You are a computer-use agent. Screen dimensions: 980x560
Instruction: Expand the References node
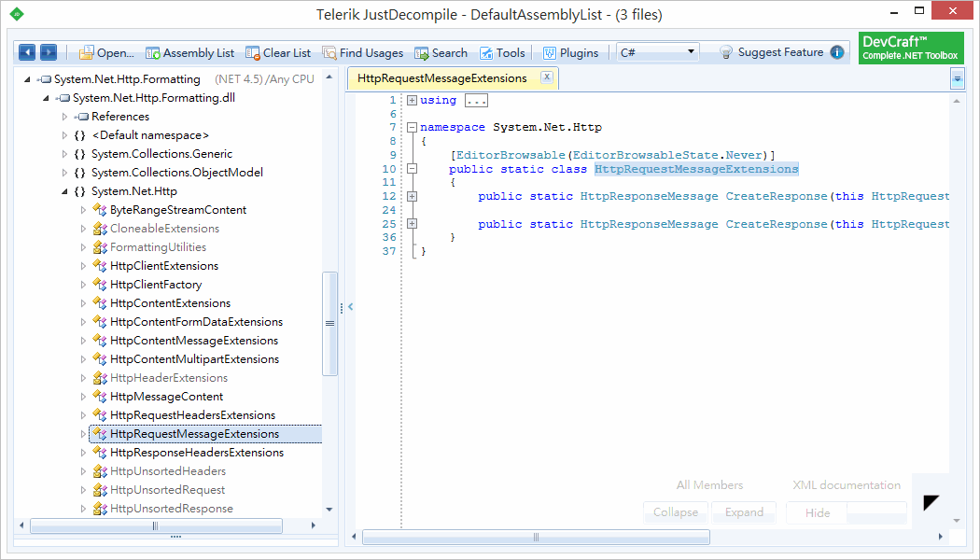click(x=64, y=117)
